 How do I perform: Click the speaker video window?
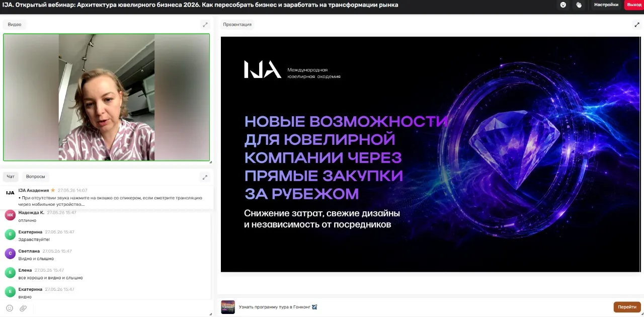[107, 97]
